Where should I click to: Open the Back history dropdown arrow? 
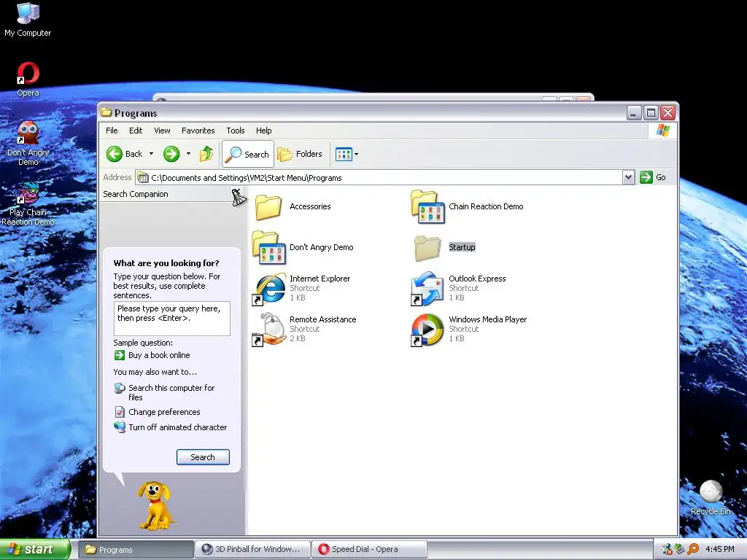[151, 154]
